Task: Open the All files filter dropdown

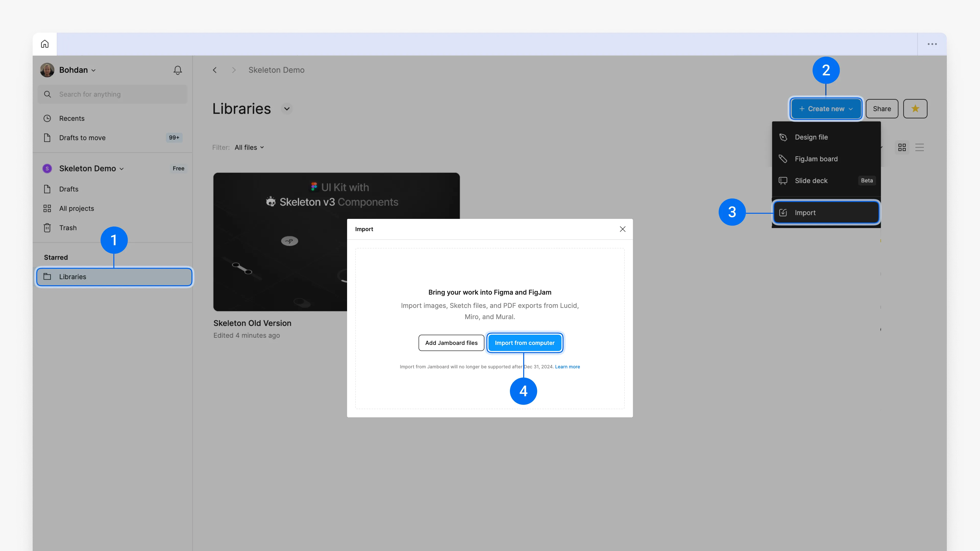Action: point(249,147)
